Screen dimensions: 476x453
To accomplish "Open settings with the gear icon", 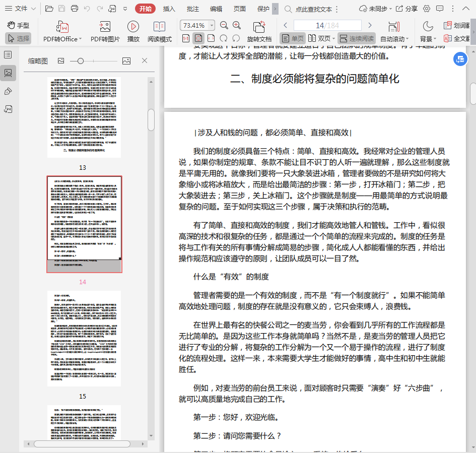I will pyautogui.click(x=427, y=9).
